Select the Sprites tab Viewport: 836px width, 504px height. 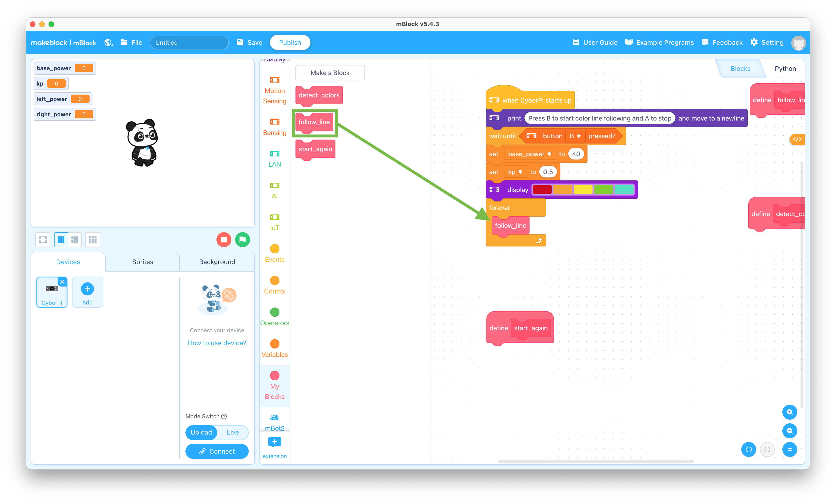142,261
